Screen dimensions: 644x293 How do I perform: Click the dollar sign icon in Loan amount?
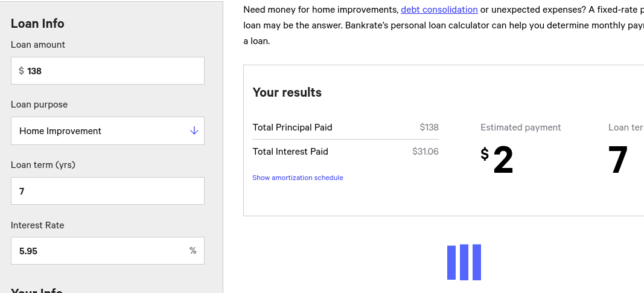(x=21, y=71)
